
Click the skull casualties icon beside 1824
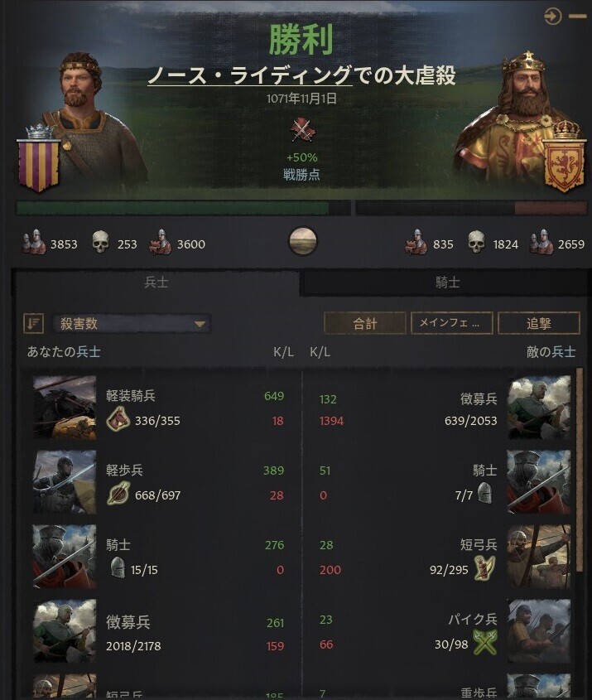click(x=476, y=243)
